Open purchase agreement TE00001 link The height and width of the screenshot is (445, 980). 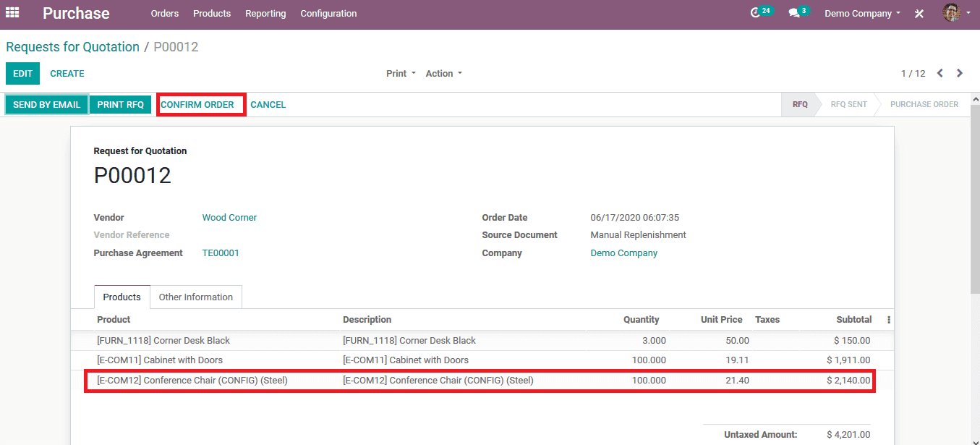click(x=221, y=253)
